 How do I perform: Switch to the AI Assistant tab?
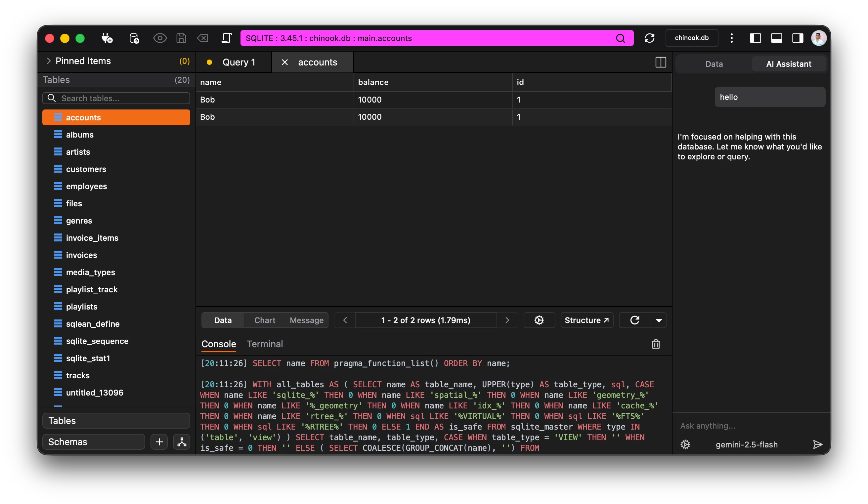click(788, 64)
